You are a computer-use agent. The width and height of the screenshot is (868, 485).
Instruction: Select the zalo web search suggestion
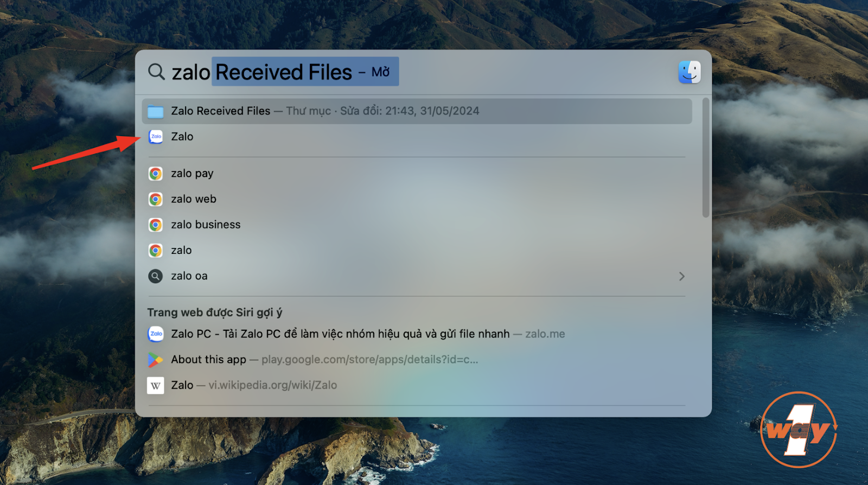click(x=194, y=199)
